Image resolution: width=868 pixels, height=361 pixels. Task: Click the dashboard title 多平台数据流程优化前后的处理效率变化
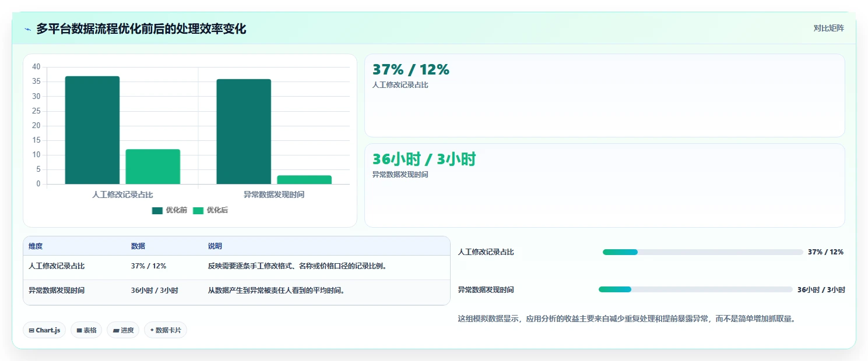pos(141,29)
